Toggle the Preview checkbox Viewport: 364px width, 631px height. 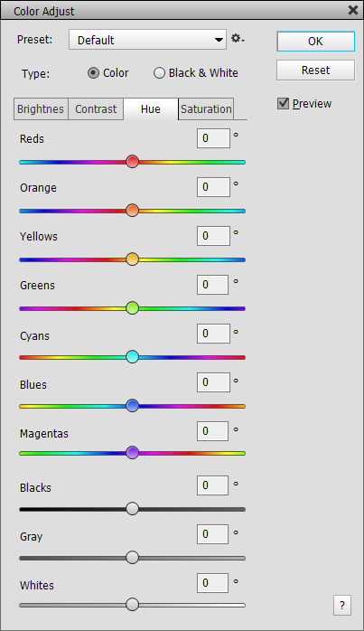point(283,103)
